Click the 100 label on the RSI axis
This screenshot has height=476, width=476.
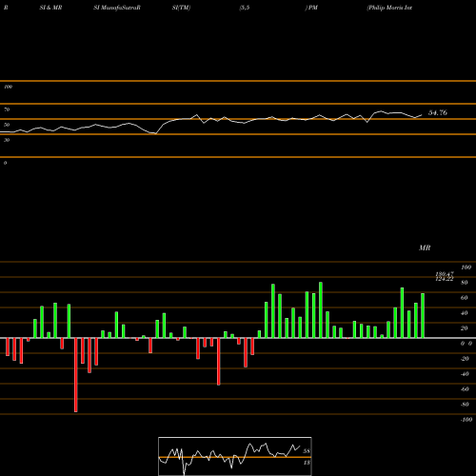8,87
